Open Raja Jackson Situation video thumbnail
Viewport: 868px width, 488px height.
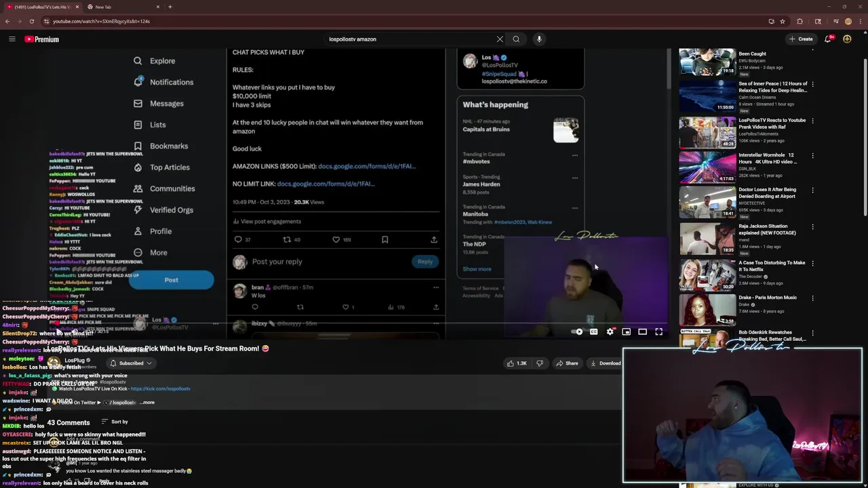click(x=707, y=238)
